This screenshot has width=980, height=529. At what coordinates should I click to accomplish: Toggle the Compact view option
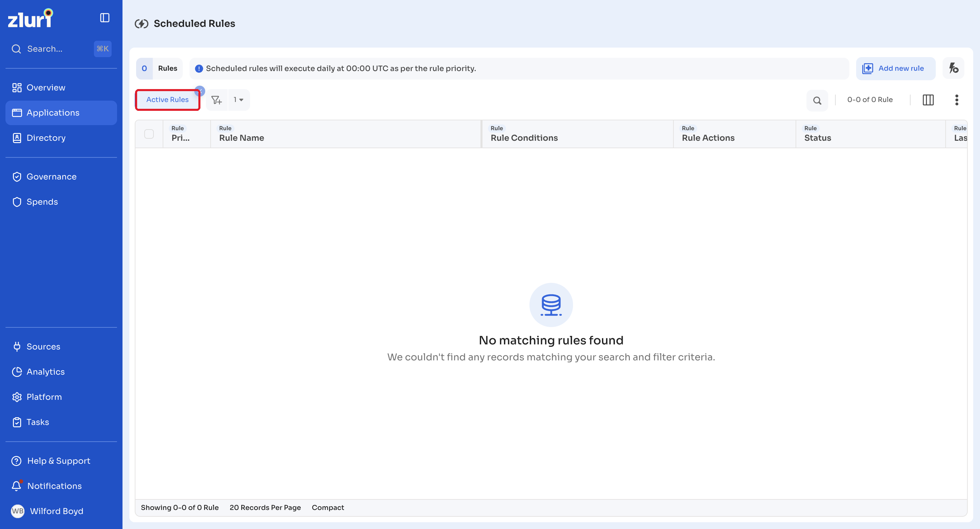328,507
